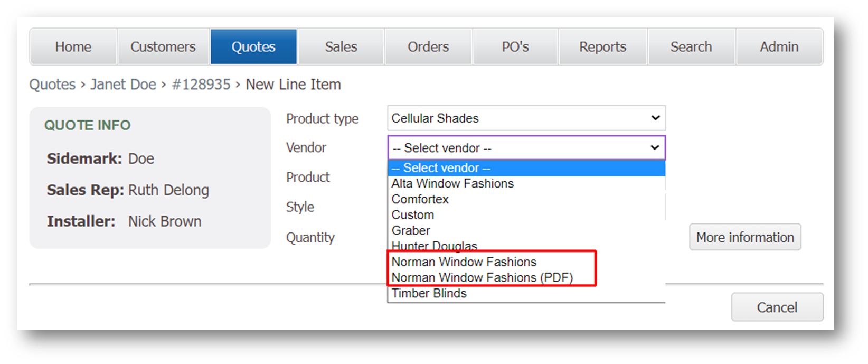Go to the Sales tab
This screenshot has width=868, height=364.
[x=341, y=47]
